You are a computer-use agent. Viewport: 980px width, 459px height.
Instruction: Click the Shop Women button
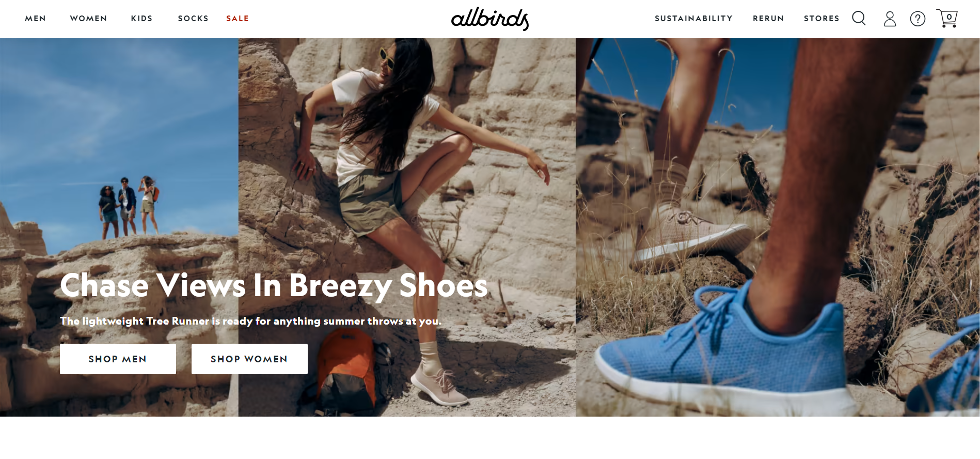click(249, 359)
